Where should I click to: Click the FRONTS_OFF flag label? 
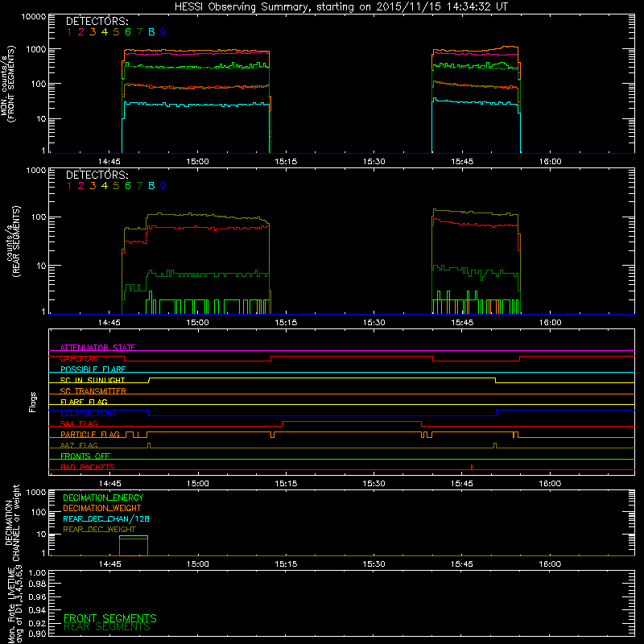85,456
